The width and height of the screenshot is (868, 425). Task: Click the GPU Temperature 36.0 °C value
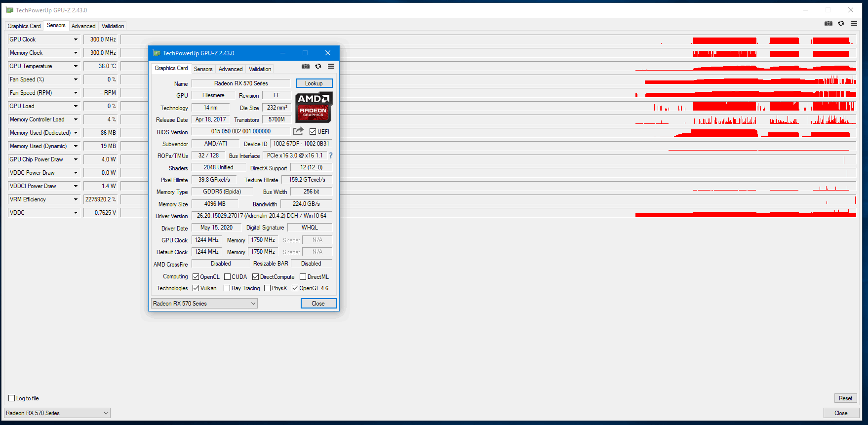(x=101, y=66)
